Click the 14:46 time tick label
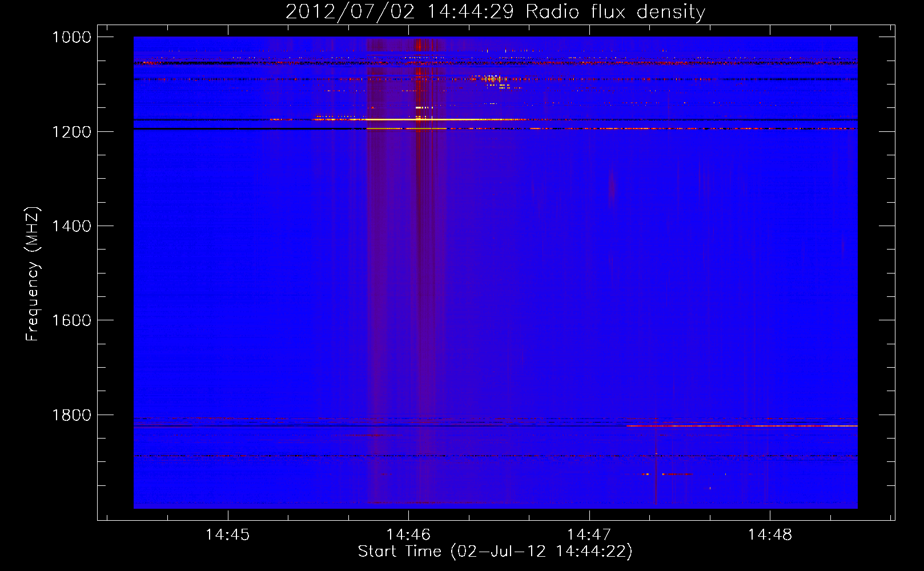This screenshot has height=571, width=924. click(408, 535)
